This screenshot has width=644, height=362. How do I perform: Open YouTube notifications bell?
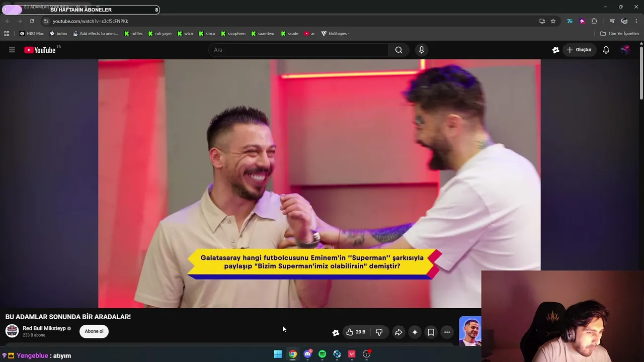click(x=606, y=50)
